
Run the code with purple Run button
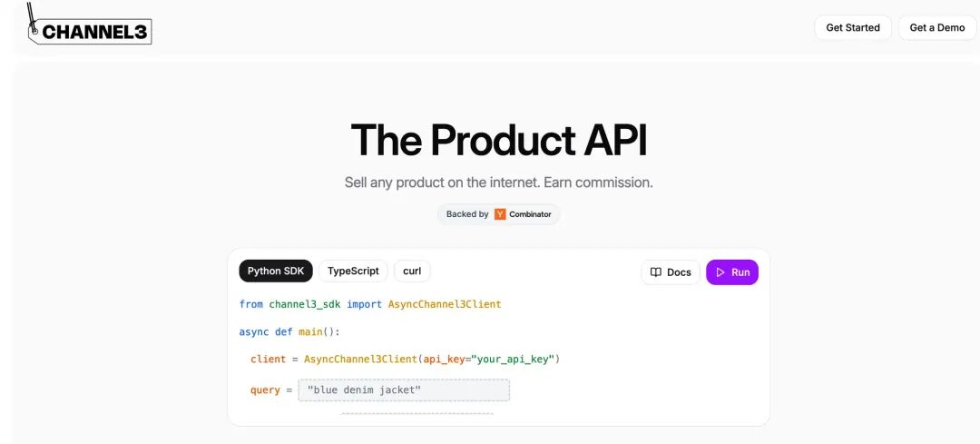[x=732, y=272]
